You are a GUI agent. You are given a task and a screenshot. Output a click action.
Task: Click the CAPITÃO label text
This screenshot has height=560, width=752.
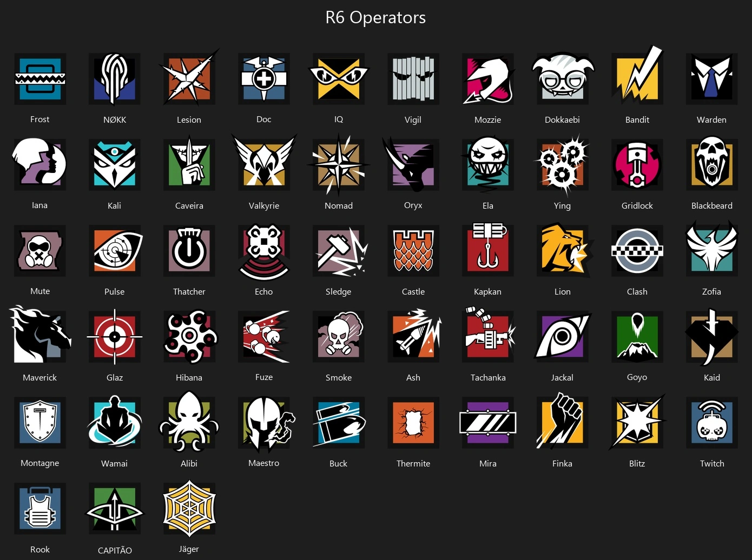click(x=115, y=550)
